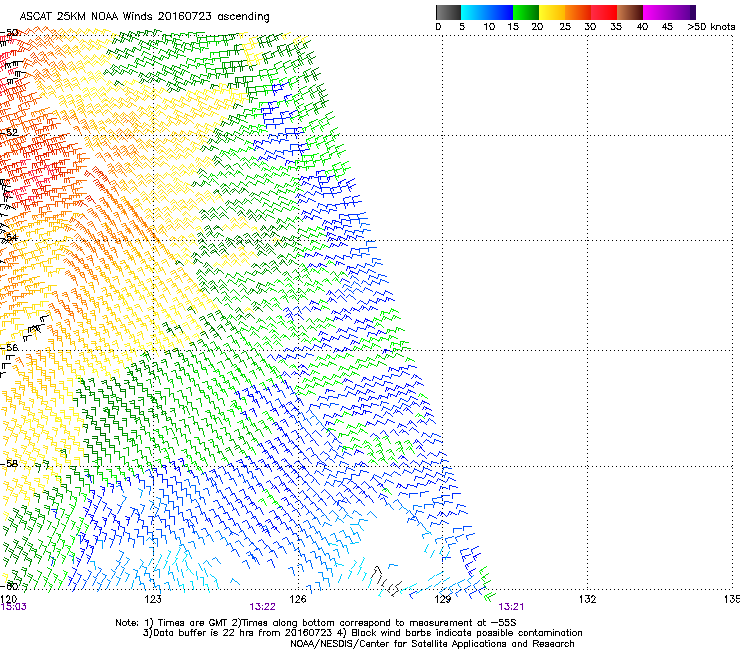Pick the orange 25-30 knots legend segment
The image size is (740, 650).
click(x=578, y=12)
